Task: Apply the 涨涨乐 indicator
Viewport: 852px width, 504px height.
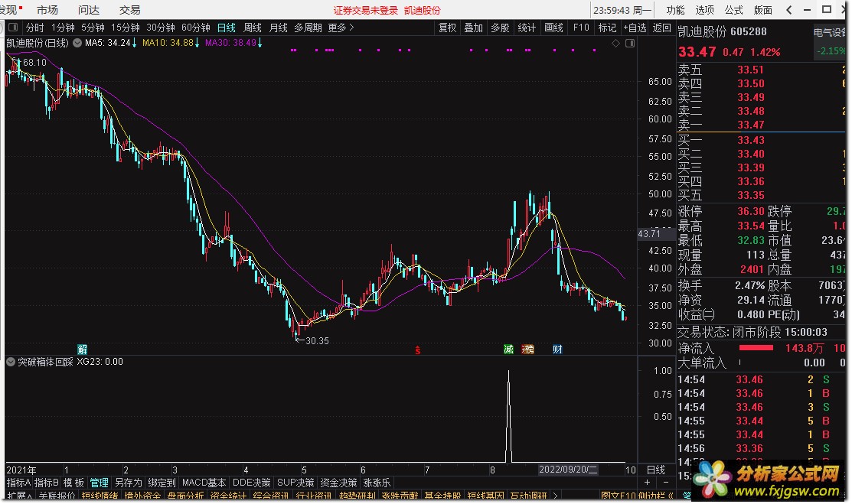Action: tap(377, 483)
